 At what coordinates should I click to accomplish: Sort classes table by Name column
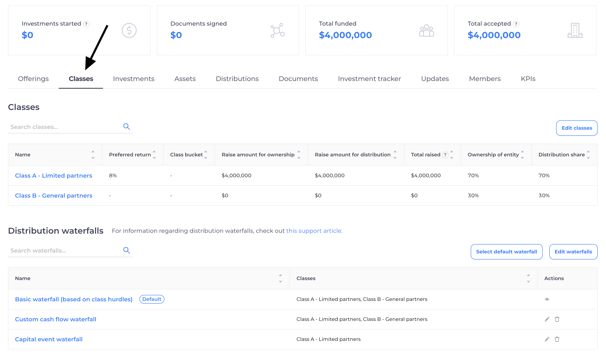[x=93, y=155]
